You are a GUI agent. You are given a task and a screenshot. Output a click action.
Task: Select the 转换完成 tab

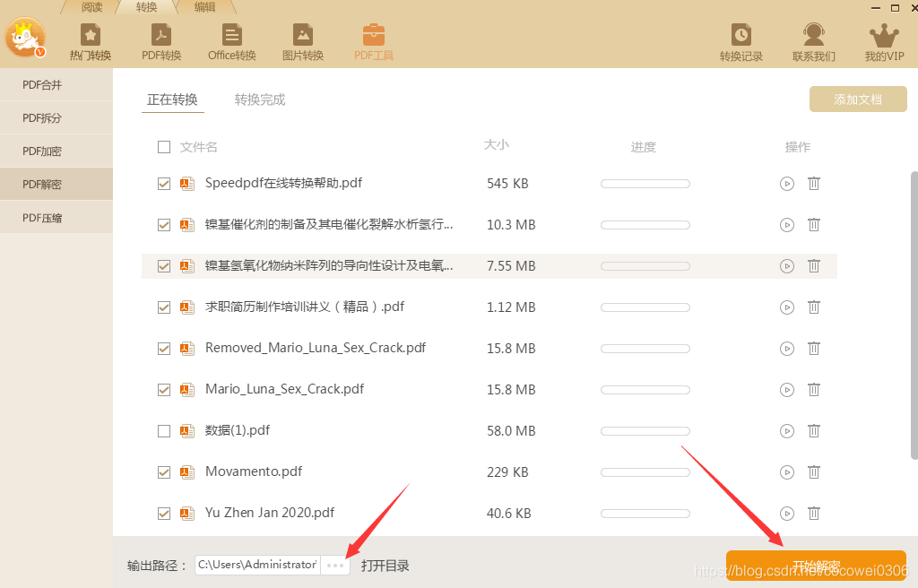[260, 99]
